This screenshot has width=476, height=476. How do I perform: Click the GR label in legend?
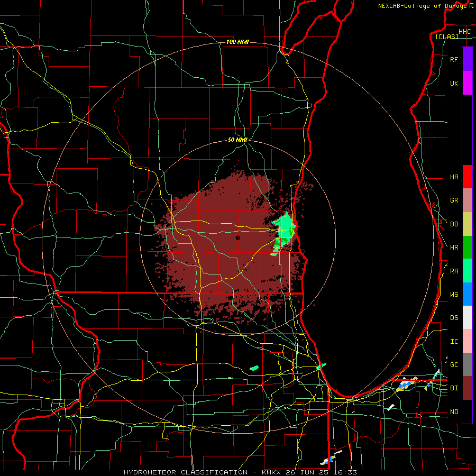[x=454, y=200]
